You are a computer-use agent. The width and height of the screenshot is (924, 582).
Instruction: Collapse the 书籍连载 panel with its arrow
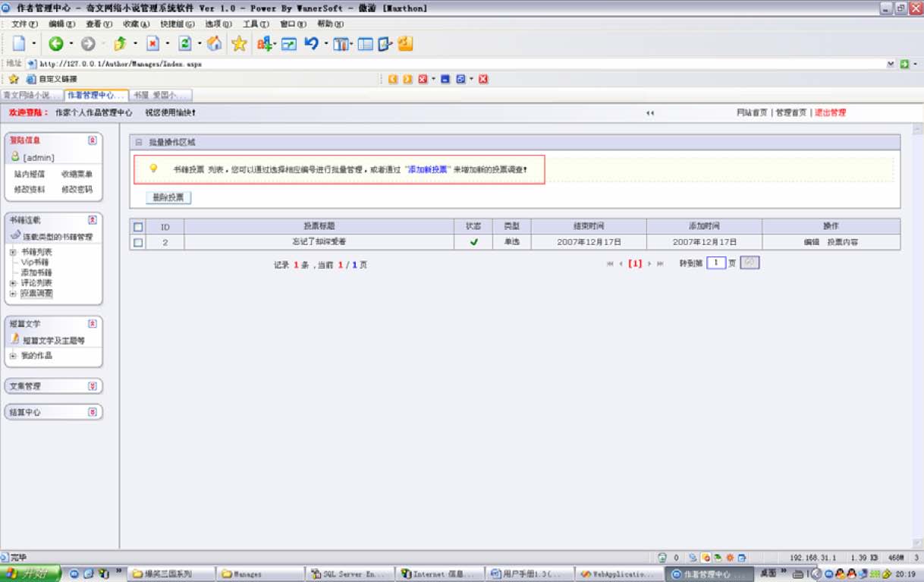[x=93, y=220]
